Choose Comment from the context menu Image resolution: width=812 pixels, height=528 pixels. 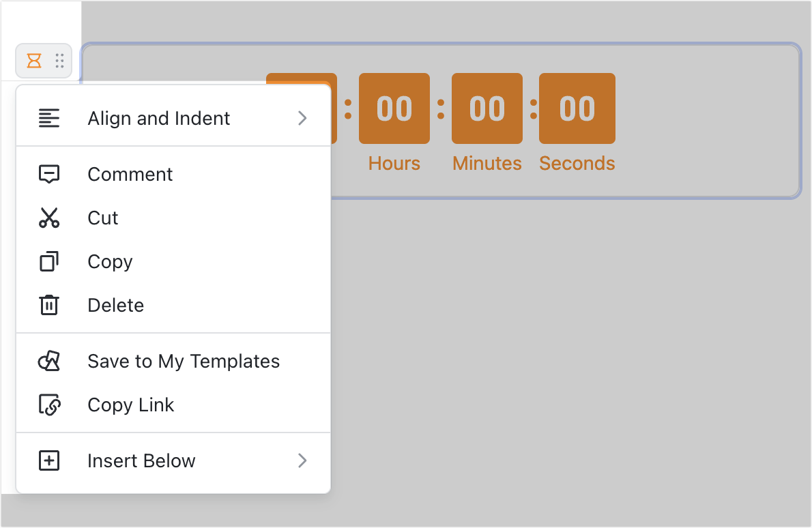(130, 174)
